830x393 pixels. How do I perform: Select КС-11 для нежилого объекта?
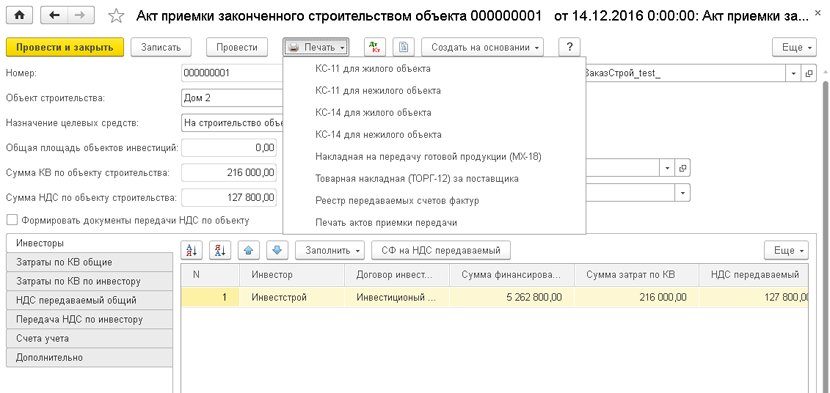tap(434, 91)
